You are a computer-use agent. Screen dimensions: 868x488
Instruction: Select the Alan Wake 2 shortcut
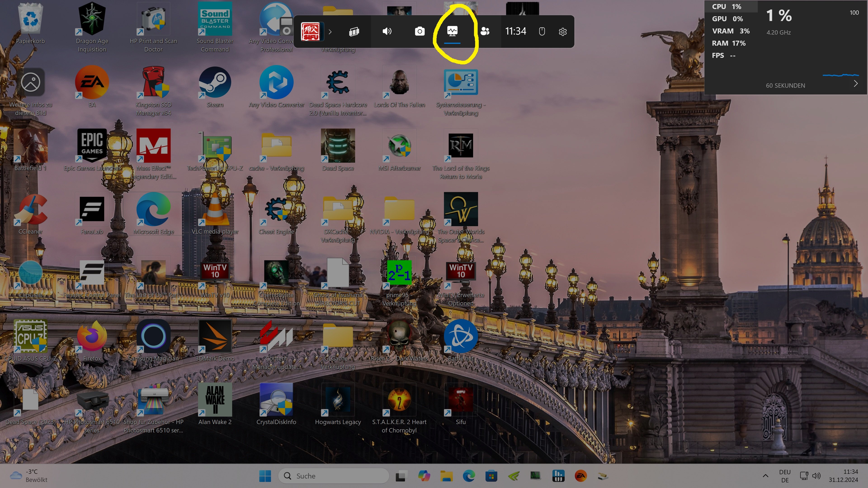pyautogui.click(x=215, y=404)
